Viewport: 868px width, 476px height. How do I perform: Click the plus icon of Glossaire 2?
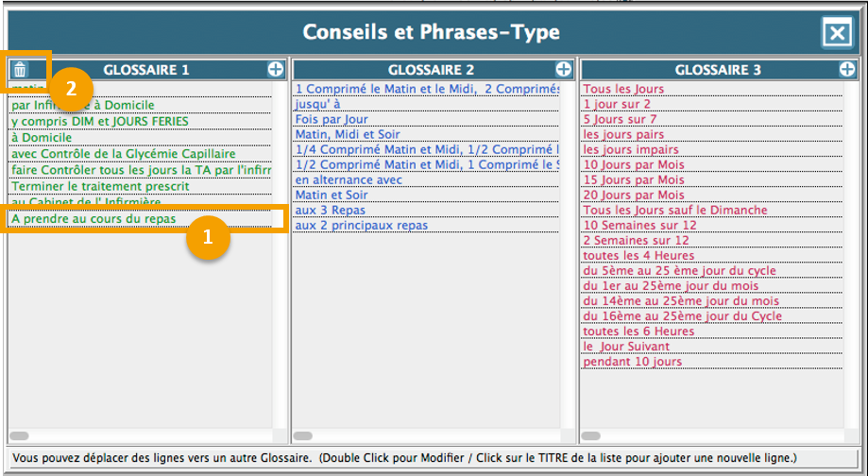click(563, 69)
